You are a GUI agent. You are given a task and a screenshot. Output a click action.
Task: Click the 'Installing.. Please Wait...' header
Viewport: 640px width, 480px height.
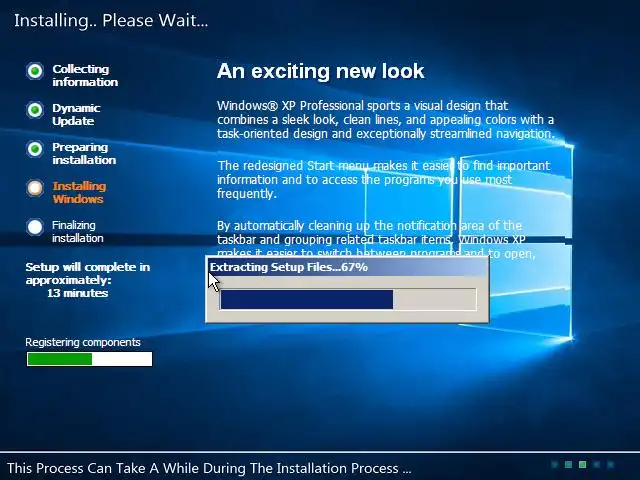tap(111, 20)
